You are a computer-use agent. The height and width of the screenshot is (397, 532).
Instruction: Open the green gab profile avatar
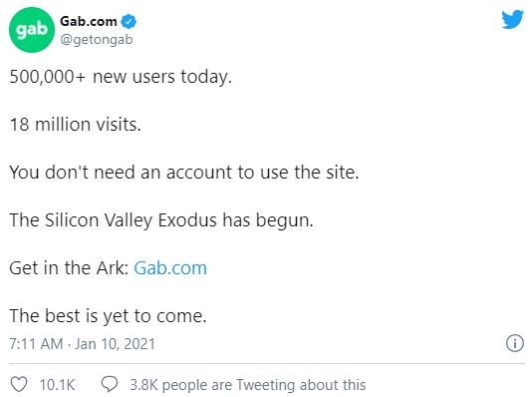point(32,30)
